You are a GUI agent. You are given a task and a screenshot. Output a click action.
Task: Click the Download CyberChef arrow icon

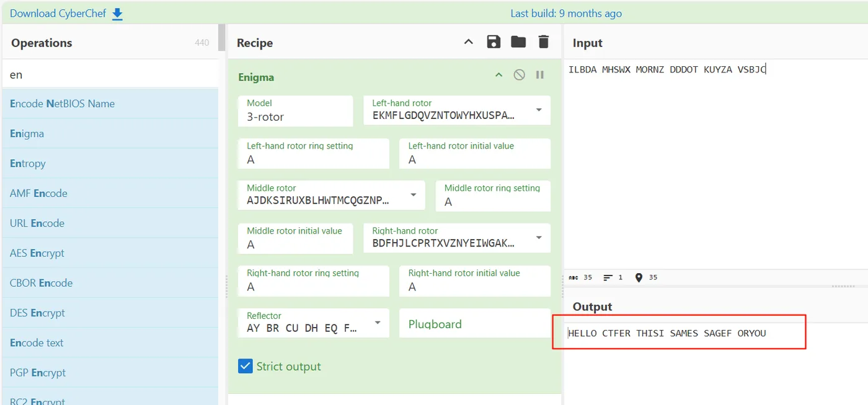coord(117,14)
